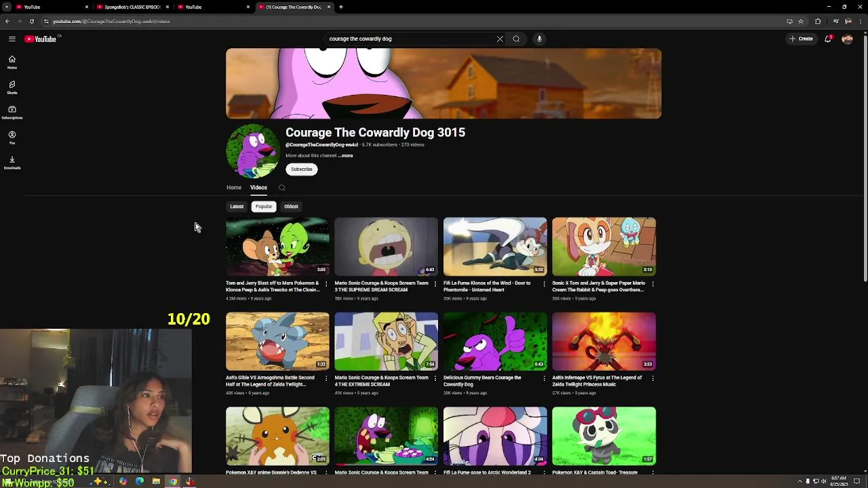This screenshot has height=488, width=868.
Task: Open Fifi La Fume Klonoa of the Wind title
Action: (487, 286)
